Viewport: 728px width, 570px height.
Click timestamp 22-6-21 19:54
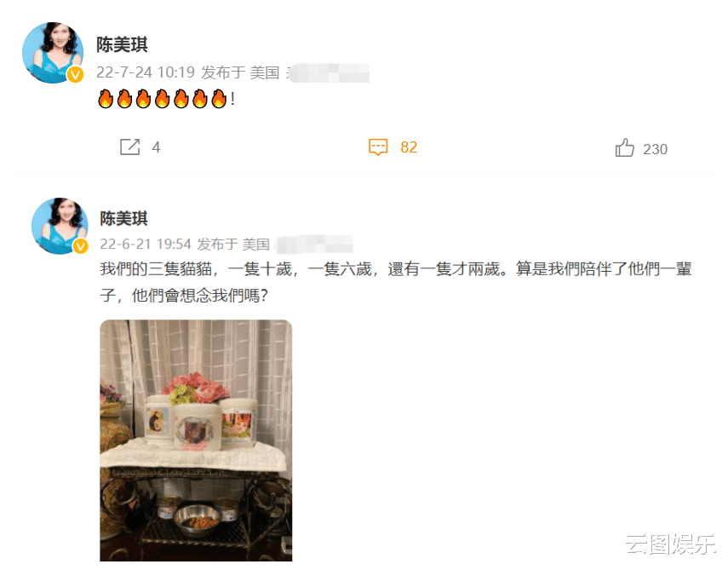(x=146, y=245)
